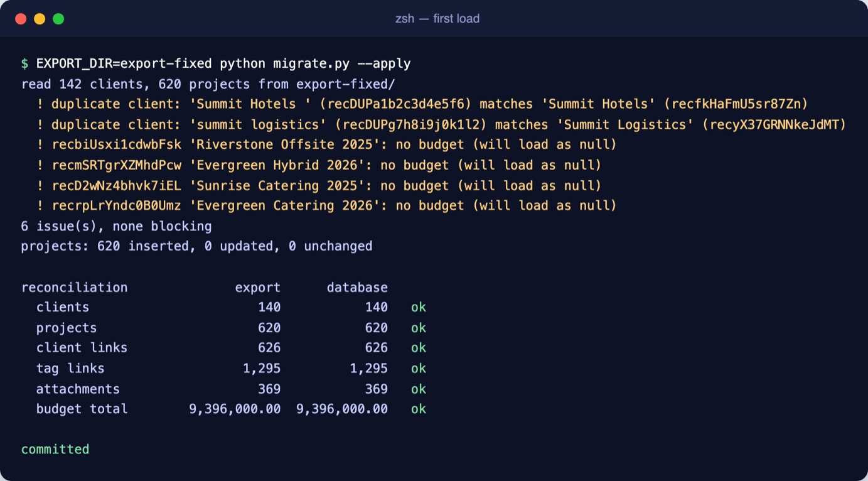Click the 'reconciliation' table header

pos(74,288)
